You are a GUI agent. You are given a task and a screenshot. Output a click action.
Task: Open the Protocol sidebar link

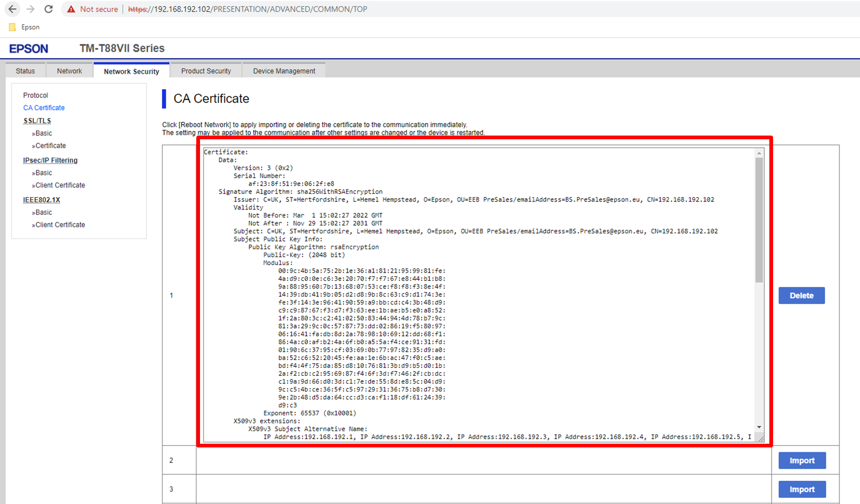tap(35, 95)
